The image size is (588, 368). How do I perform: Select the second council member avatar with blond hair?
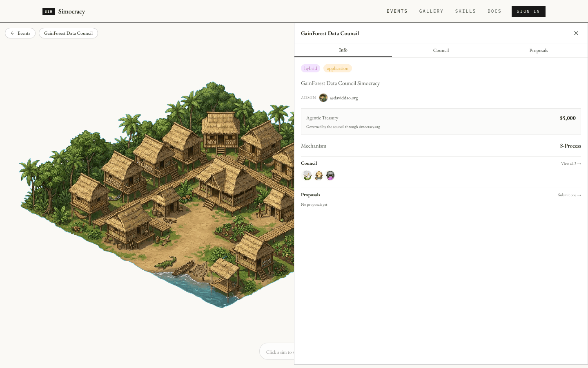coord(319,175)
